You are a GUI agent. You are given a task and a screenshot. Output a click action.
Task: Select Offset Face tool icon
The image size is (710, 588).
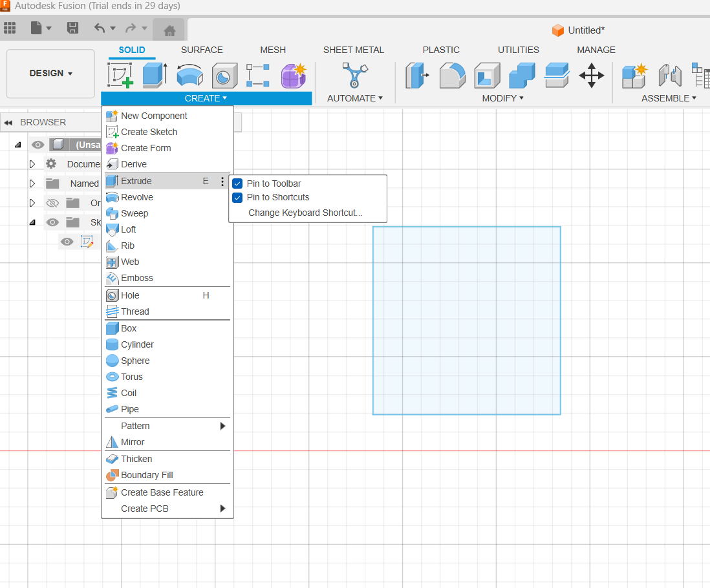[x=557, y=75]
